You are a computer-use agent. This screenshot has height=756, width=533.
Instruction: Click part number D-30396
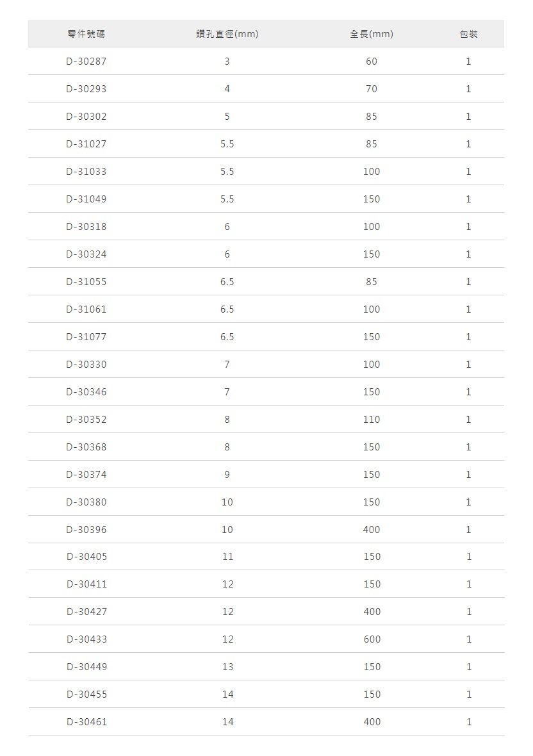86,530
